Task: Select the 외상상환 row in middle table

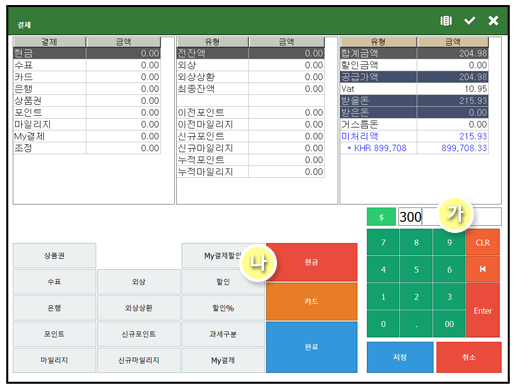Action: point(251,77)
